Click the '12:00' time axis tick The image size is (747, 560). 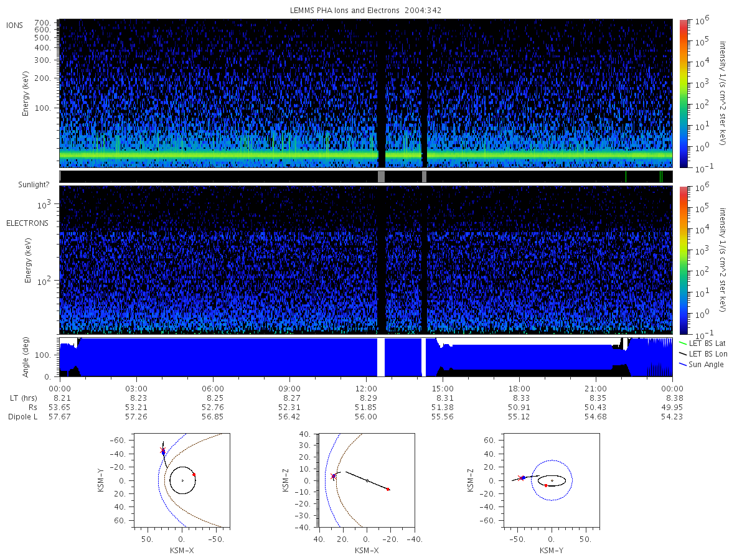[x=366, y=388]
